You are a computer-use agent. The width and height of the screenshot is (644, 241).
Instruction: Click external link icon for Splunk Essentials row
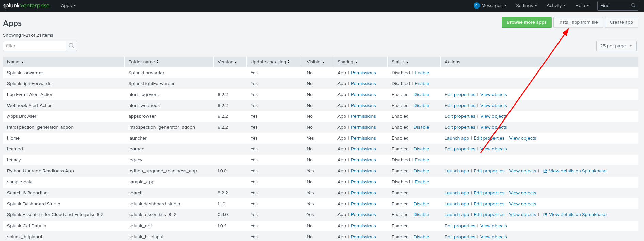click(545, 215)
